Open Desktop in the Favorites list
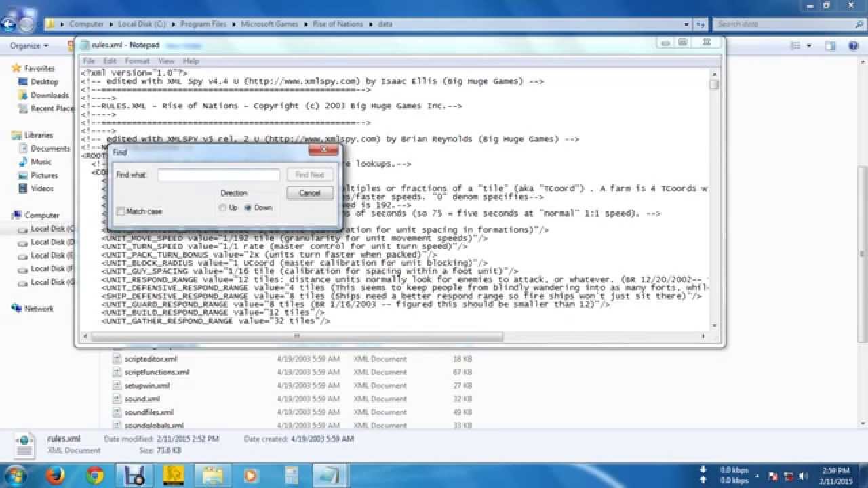The height and width of the screenshot is (488, 868). (x=44, y=82)
